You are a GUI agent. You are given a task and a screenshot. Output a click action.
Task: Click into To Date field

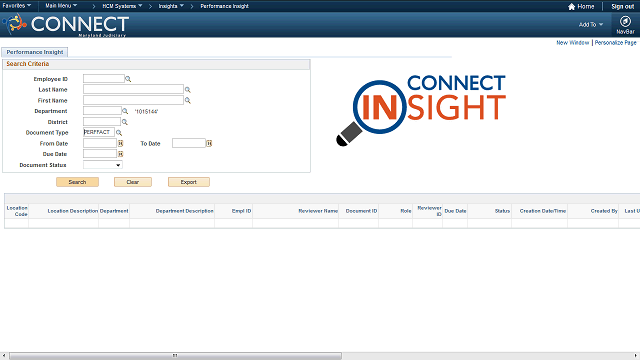coord(189,143)
